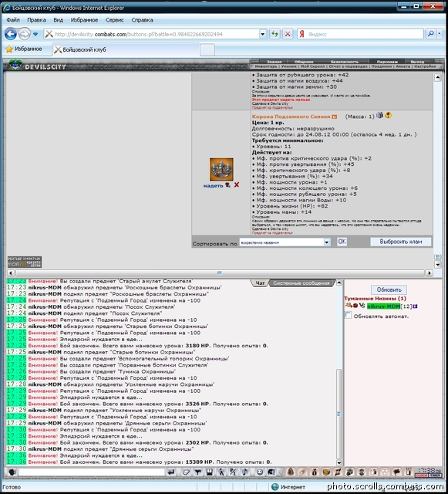Click the Корона Подземного Сияния item name

tap(291, 117)
